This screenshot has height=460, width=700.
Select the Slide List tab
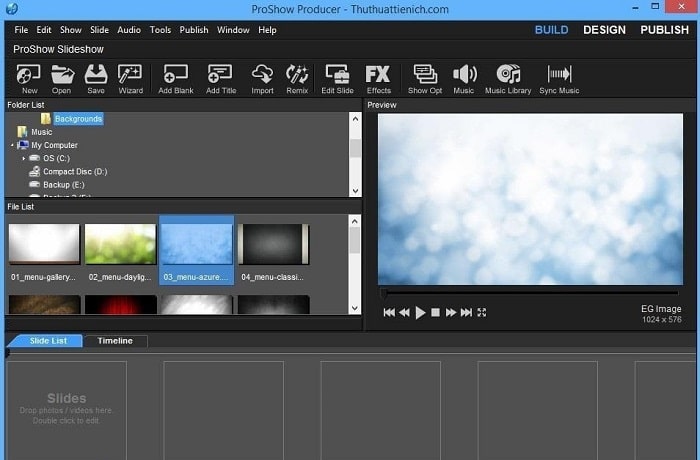pos(48,341)
